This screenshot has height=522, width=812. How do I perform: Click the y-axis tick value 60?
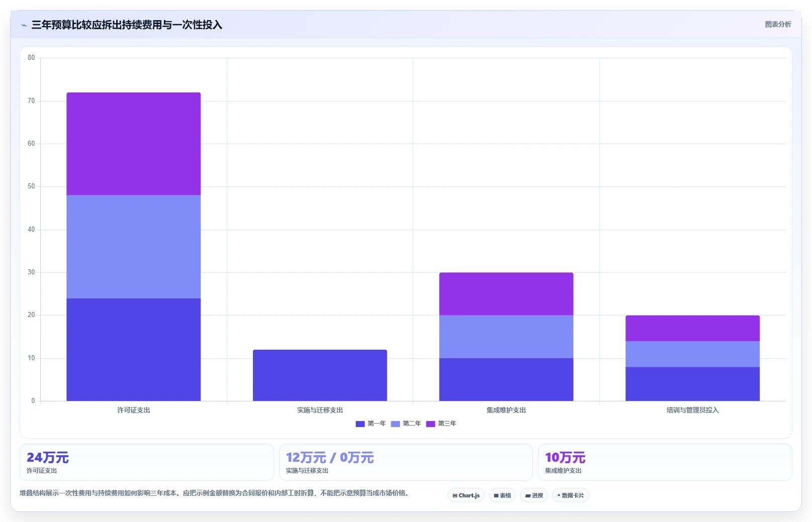click(x=31, y=144)
